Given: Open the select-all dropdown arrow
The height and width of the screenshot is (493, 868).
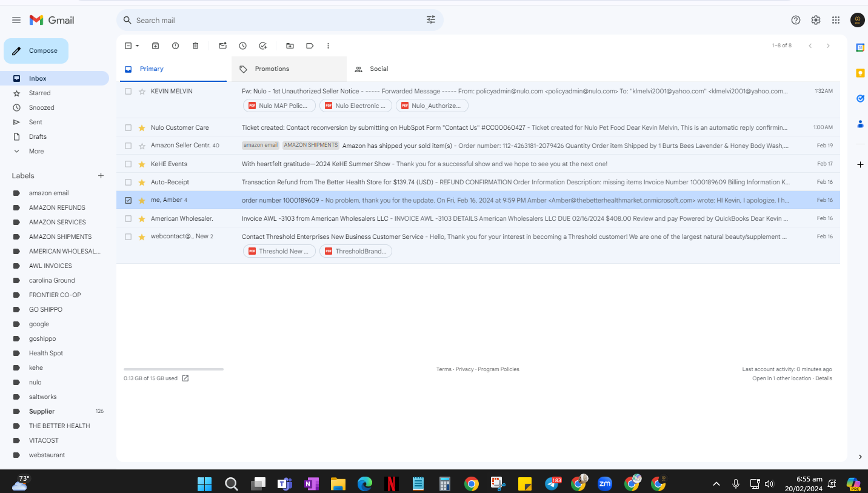Looking at the screenshot, I should click(137, 45).
